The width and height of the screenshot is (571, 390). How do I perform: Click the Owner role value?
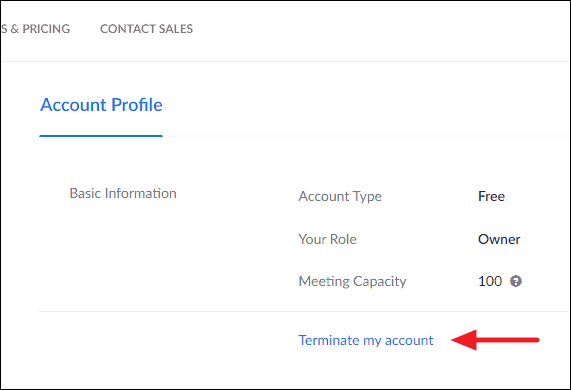pos(499,239)
